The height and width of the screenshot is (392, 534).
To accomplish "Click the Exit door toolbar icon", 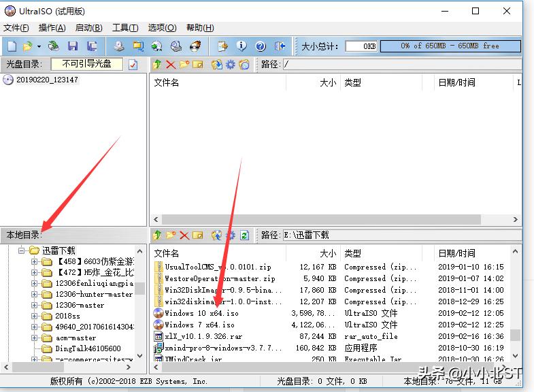I will tap(280, 46).
